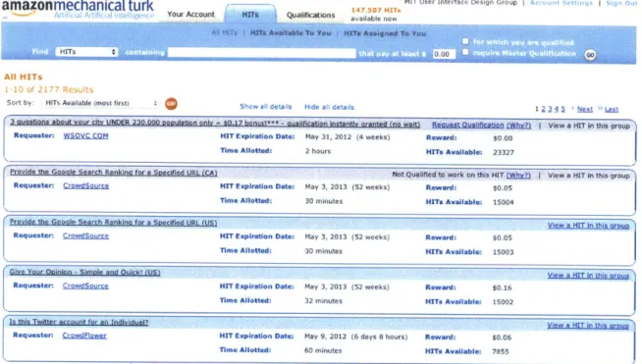
Task: Click the '32 minutes' time allotted value
Action: 323,301
